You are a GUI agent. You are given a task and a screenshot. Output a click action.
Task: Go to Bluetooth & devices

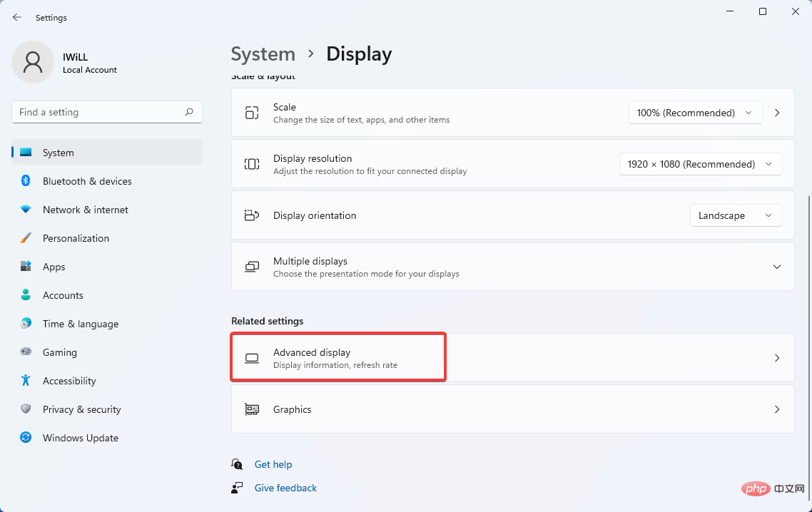[107, 180]
